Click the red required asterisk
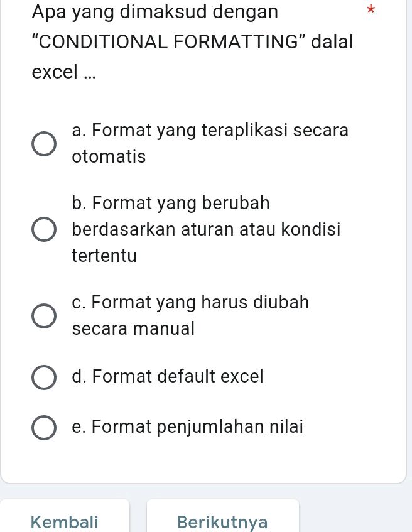The width and height of the screenshot is (412, 532). [371, 10]
